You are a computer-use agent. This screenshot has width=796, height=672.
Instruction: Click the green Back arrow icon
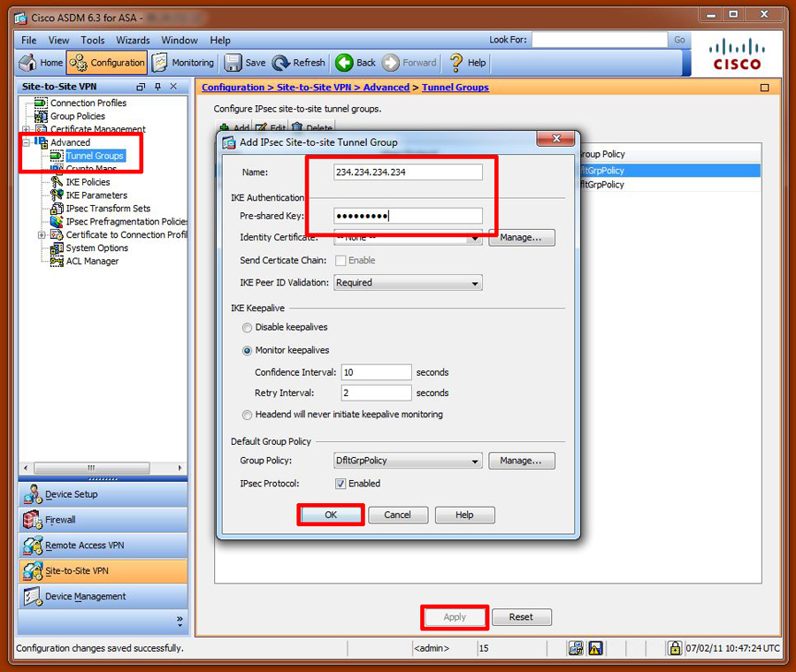pos(344,63)
